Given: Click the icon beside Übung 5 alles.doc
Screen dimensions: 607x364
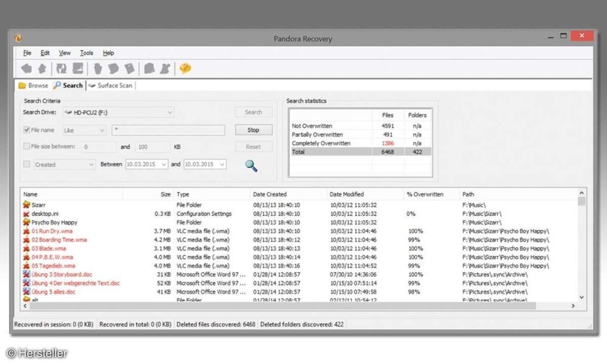Looking at the screenshot, I should tap(27, 292).
